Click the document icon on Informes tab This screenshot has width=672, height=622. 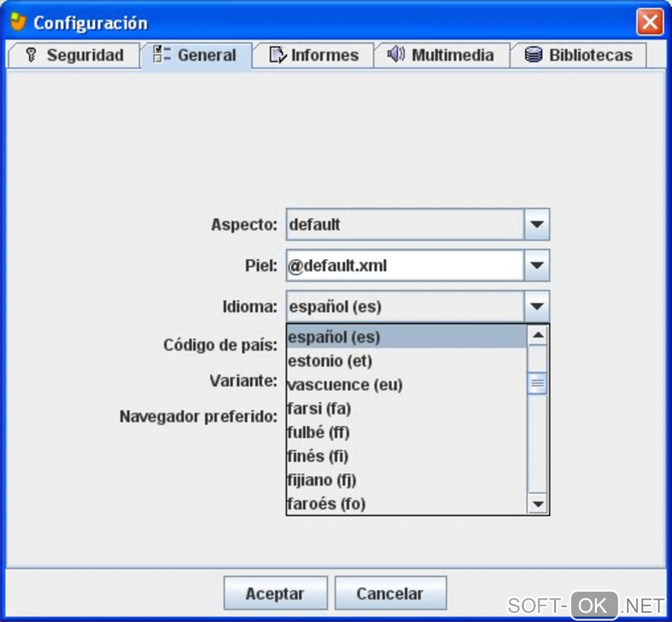pyautogui.click(x=277, y=55)
